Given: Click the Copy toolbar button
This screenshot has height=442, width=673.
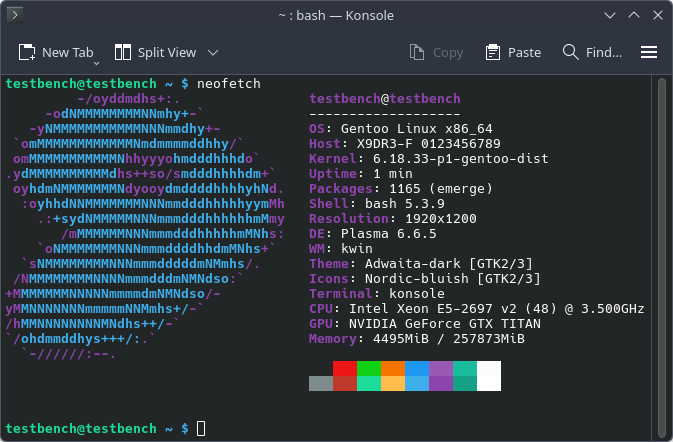Looking at the screenshot, I should point(436,52).
